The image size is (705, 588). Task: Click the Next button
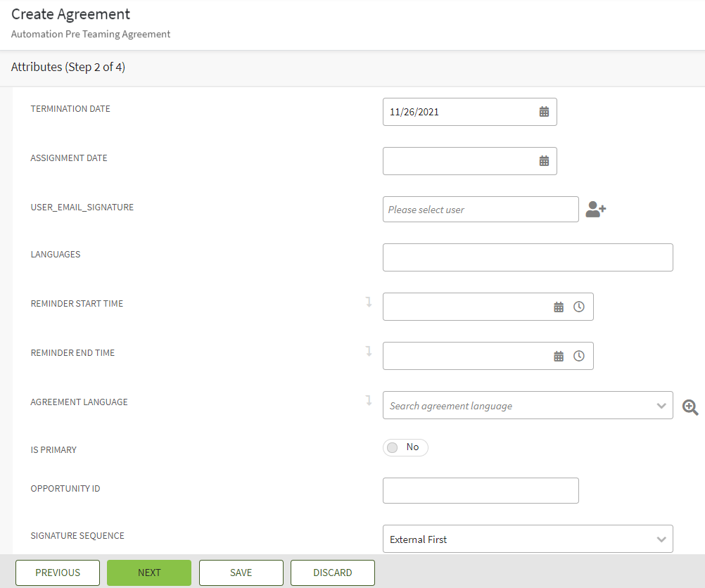coord(149,573)
